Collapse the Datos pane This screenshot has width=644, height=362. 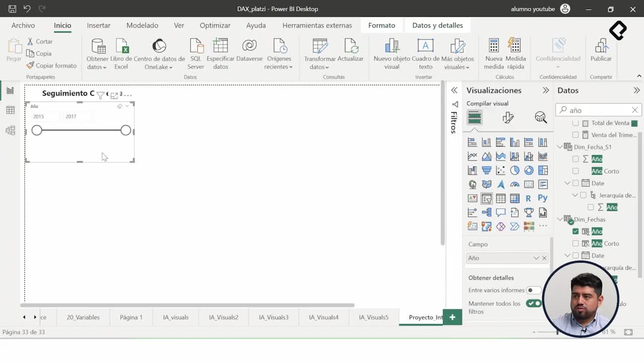click(636, 90)
